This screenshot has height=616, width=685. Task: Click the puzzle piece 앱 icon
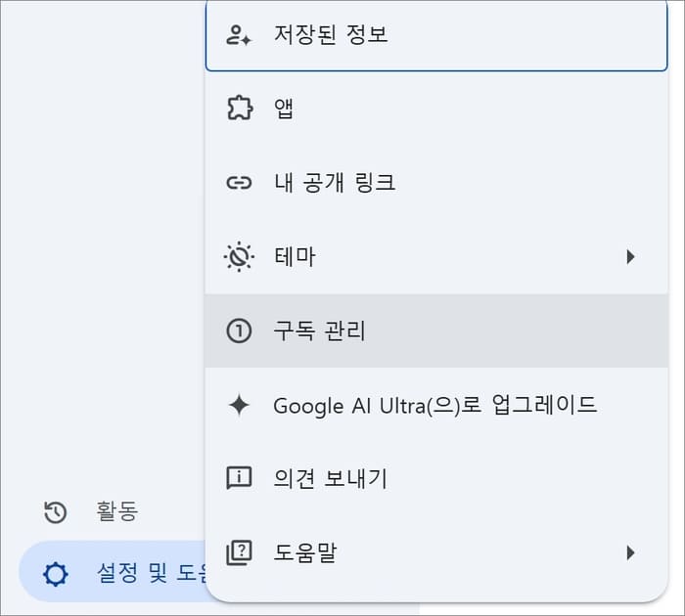point(240,108)
